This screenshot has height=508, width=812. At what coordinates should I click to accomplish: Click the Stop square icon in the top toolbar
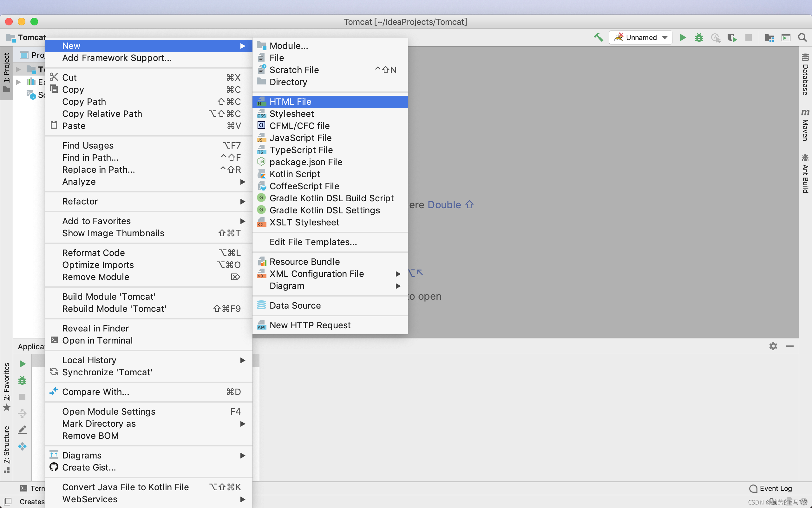tap(748, 37)
